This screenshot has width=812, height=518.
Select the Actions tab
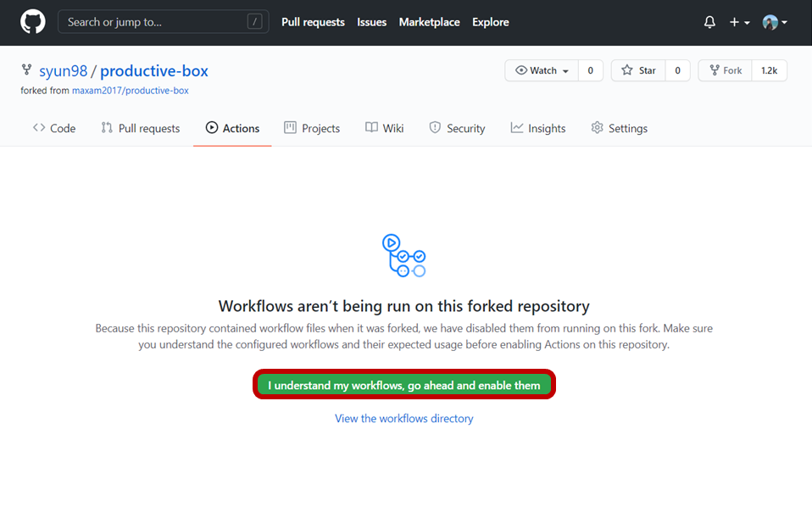[x=232, y=129]
